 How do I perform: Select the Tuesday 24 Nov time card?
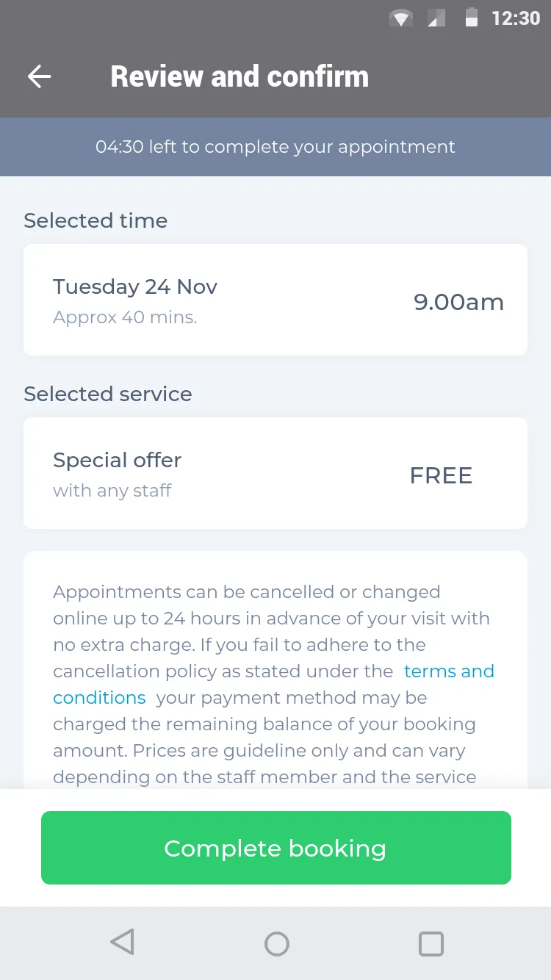tap(275, 300)
